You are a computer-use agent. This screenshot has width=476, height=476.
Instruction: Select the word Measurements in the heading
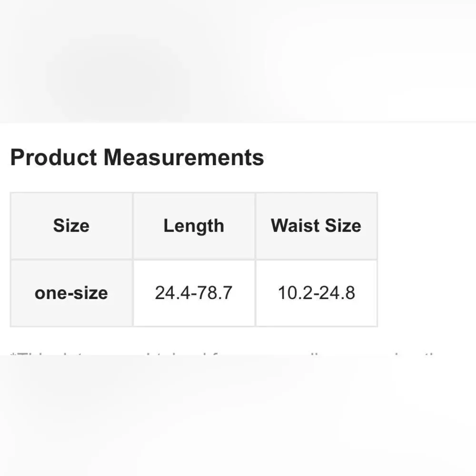click(x=184, y=158)
